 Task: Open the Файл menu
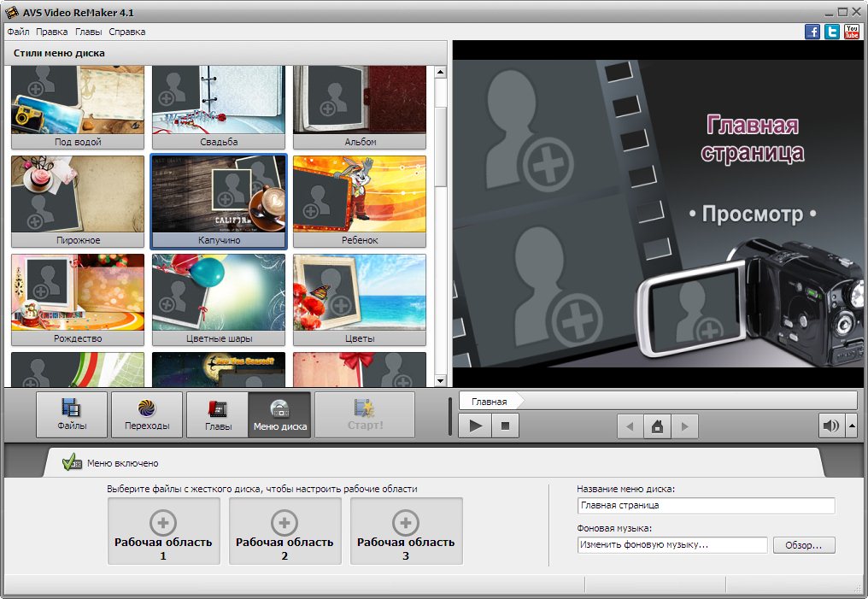pyautogui.click(x=18, y=32)
